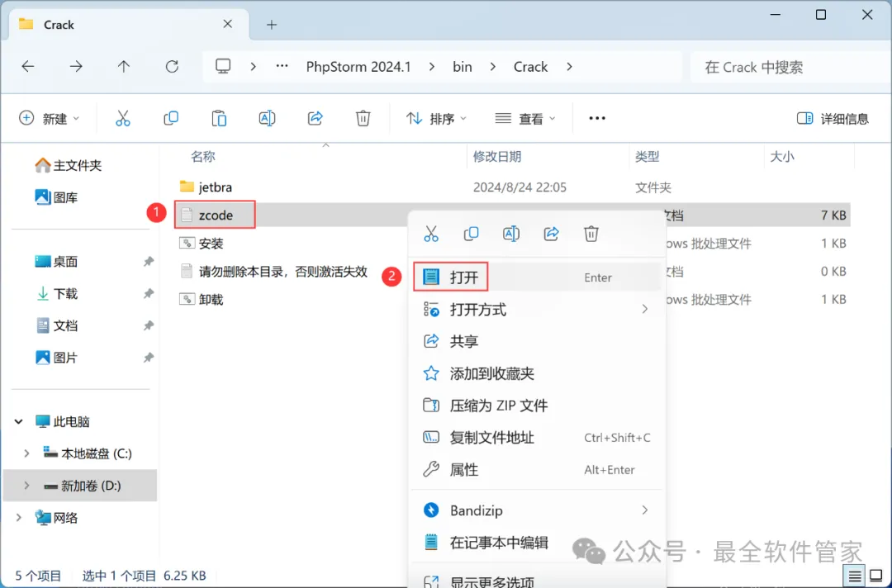
Task: Open the toolbar's three-dot more options
Action: 597,118
